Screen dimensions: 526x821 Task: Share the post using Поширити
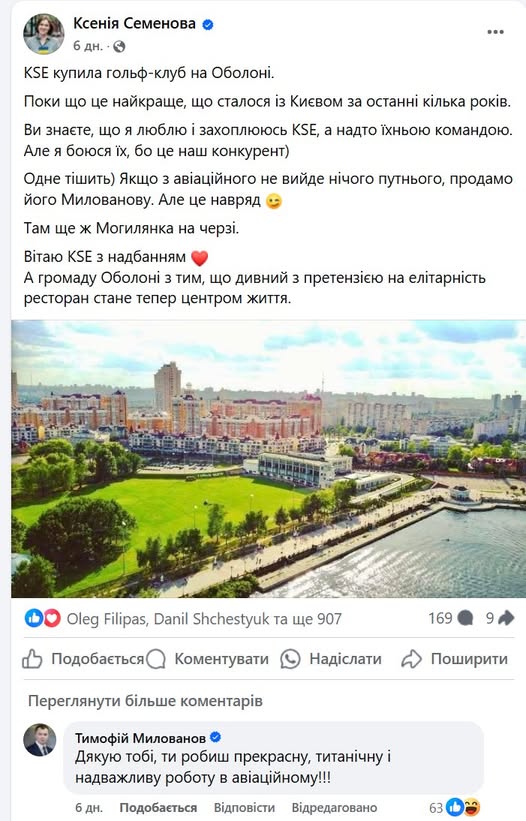point(454,659)
